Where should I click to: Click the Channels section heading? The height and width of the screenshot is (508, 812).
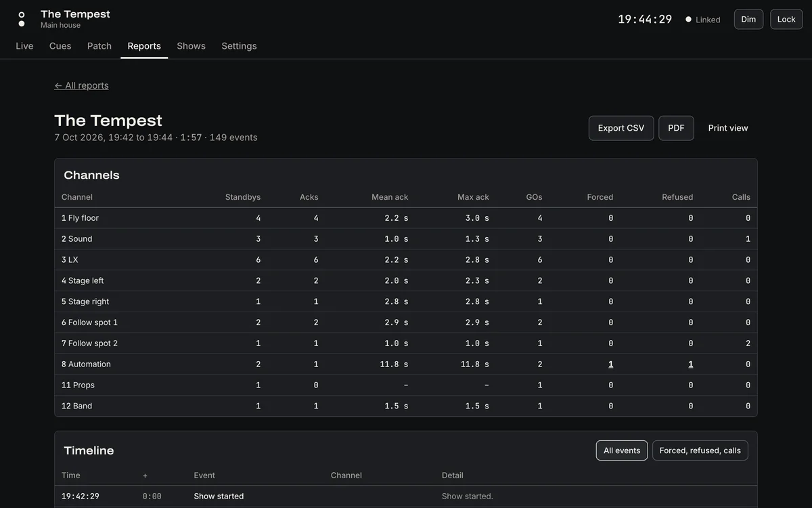click(91, 175)
